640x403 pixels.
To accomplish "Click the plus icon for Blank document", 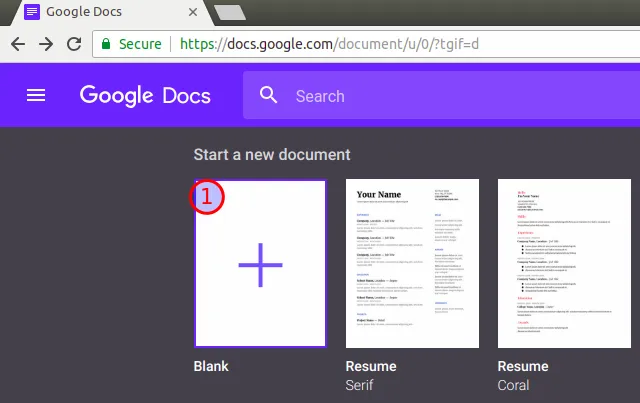I will (x=260, y=264).
